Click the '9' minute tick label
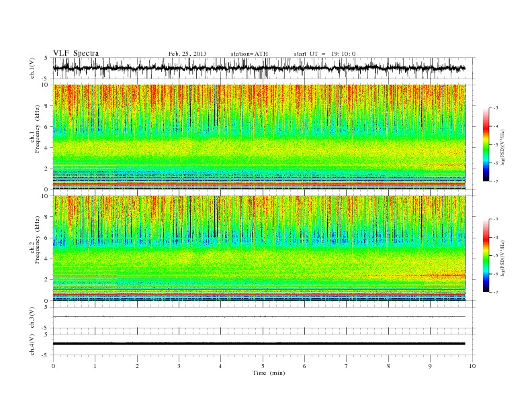The height and width of the screenshot is (411, 532). point(430,366)
